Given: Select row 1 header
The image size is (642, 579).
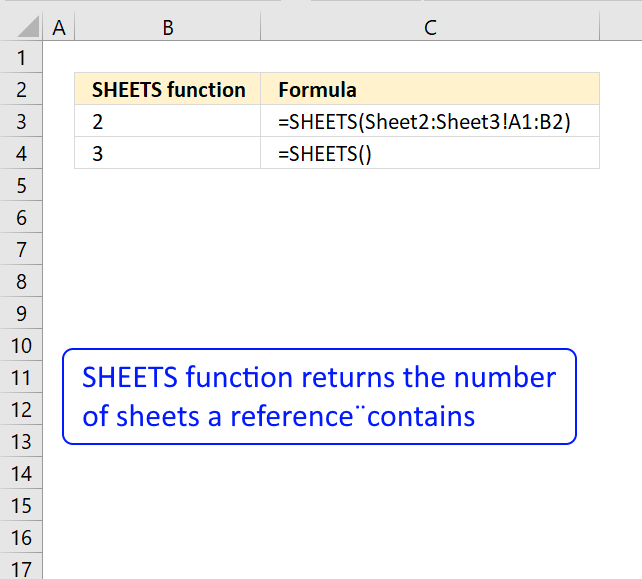Looking at the screenshot, I should pos(21,57).
